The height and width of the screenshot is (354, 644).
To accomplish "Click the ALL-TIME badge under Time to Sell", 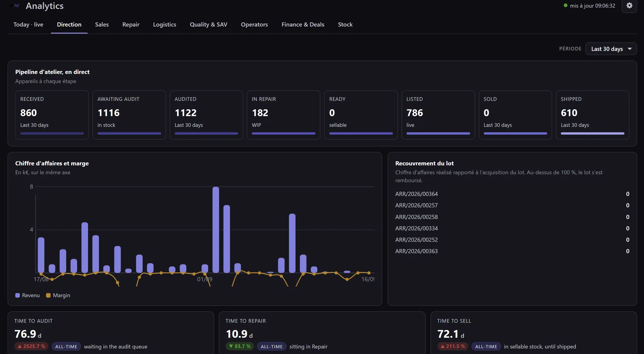I will pyautogui.click(x=486, y=346).
